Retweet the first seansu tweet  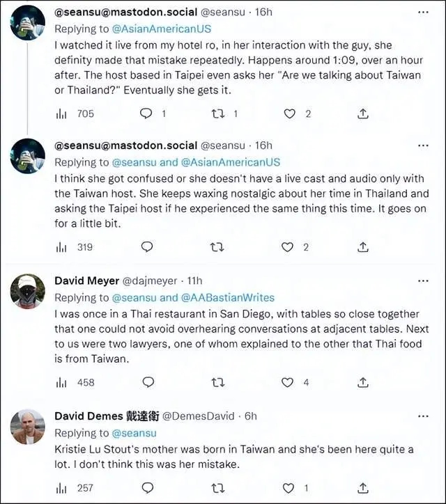point(217,113)
